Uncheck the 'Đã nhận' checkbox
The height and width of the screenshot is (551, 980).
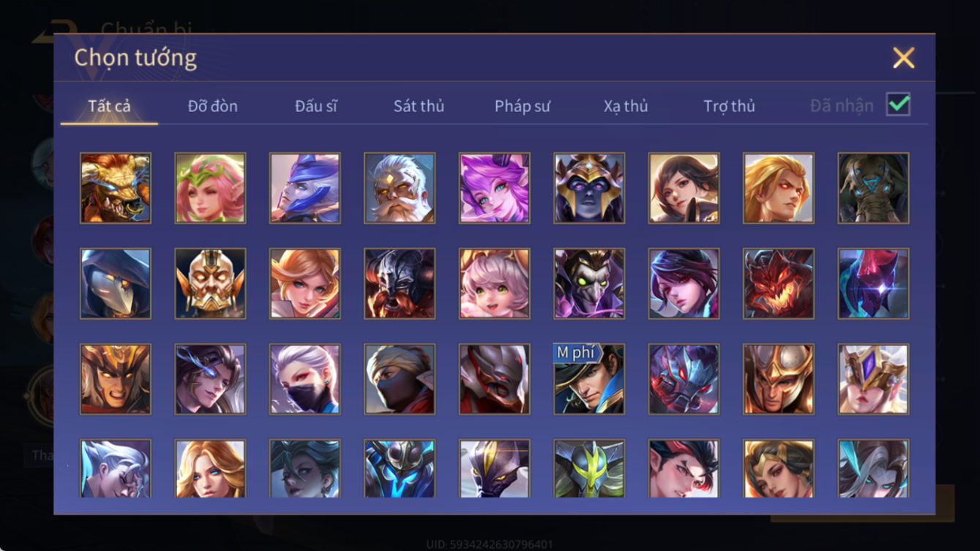[898, 105]
